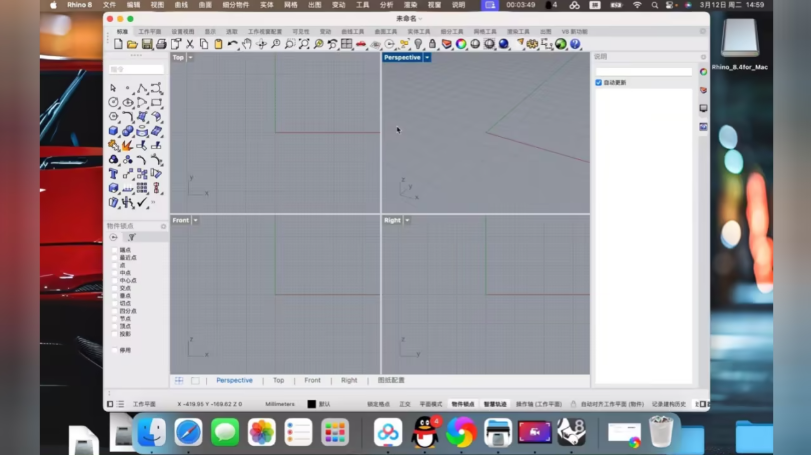Select the Pan hand tool

(247, 44)
